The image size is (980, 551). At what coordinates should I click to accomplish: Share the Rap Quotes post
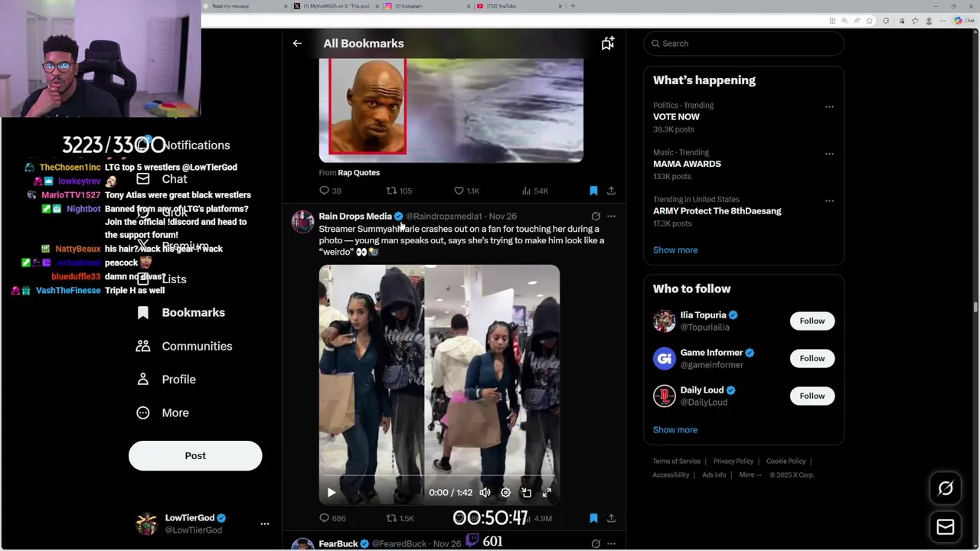point(611,191)
